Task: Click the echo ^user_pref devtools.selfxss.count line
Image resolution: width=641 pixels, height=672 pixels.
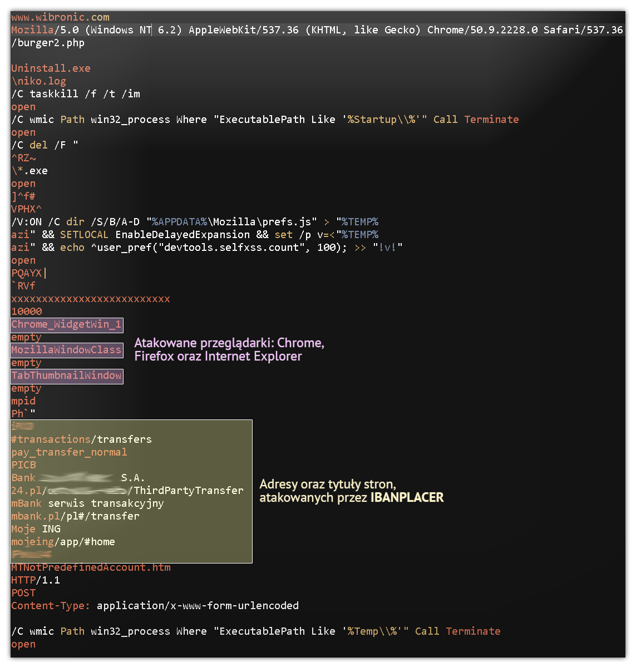Action: (206, 248)
